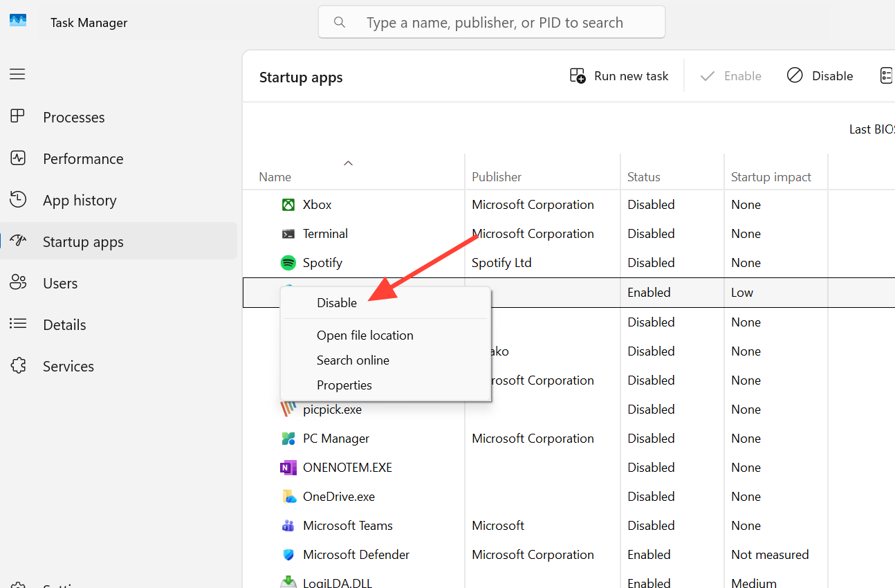Viewport: 895px width, 588px height.
Task: Click the ONENOTEM.EXE OneNote icon
Action: point(288,468)
